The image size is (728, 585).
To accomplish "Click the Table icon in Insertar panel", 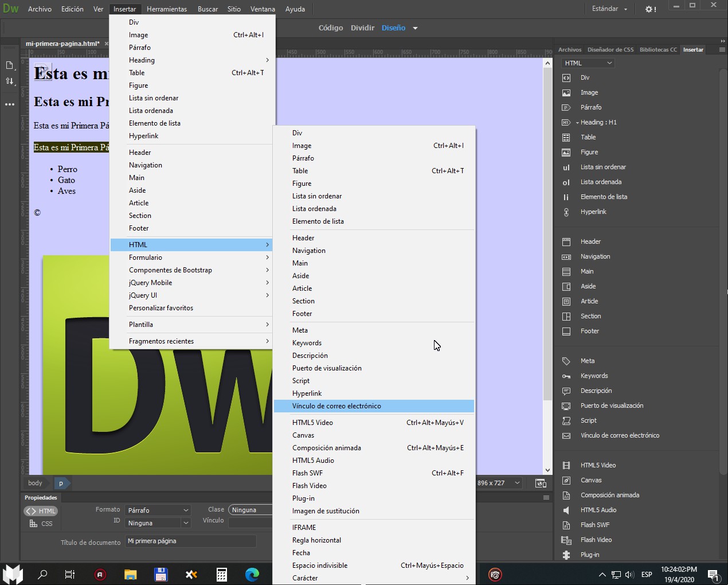I will 566,137.
